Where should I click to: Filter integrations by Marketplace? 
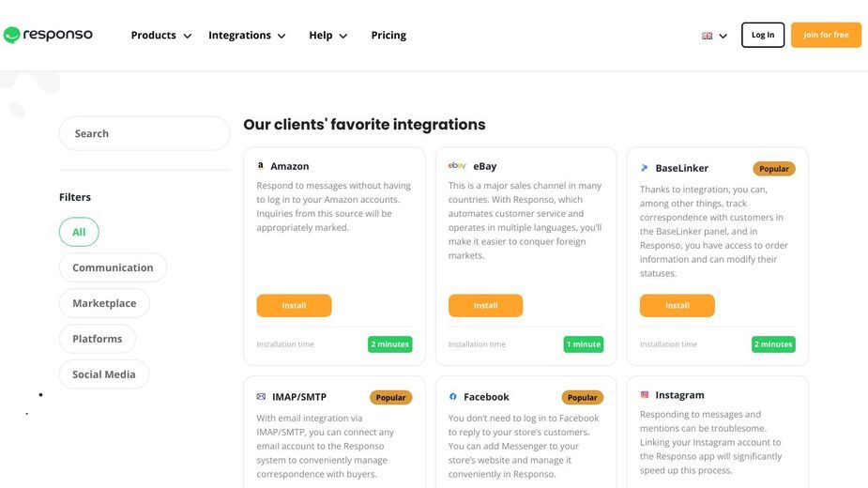click(x=104, y=303)
